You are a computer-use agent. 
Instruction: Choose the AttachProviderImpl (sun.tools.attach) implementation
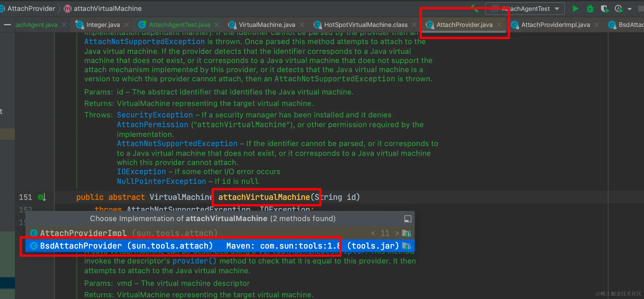pyautogui.click(x=220, y=233)
